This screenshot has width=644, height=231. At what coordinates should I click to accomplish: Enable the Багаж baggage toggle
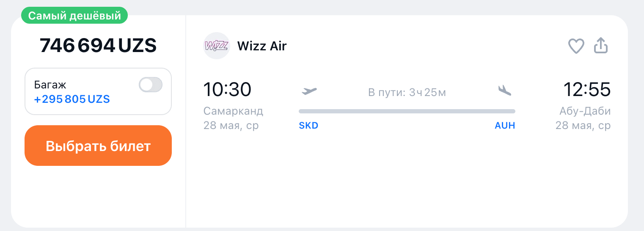pyautogui.click(x=151, y=85)
